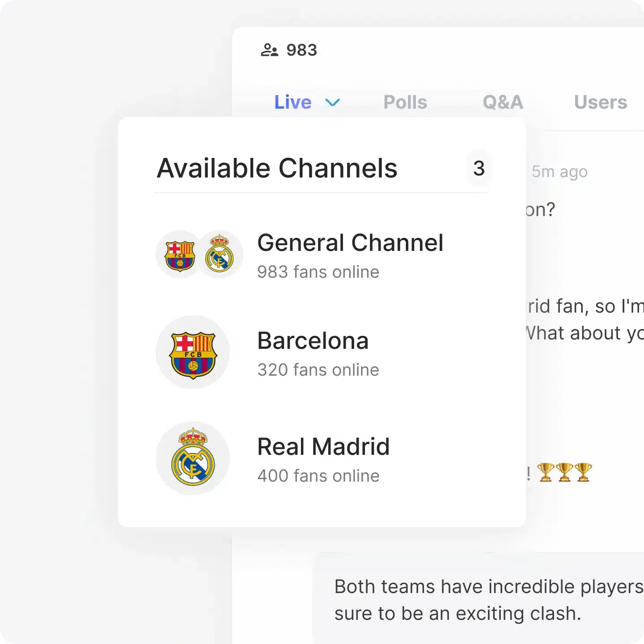Image resolution: width=644 pixels, height=644 pixels.
Task: Click the Barcelona channel crest icon
Action: coord(193,352)
